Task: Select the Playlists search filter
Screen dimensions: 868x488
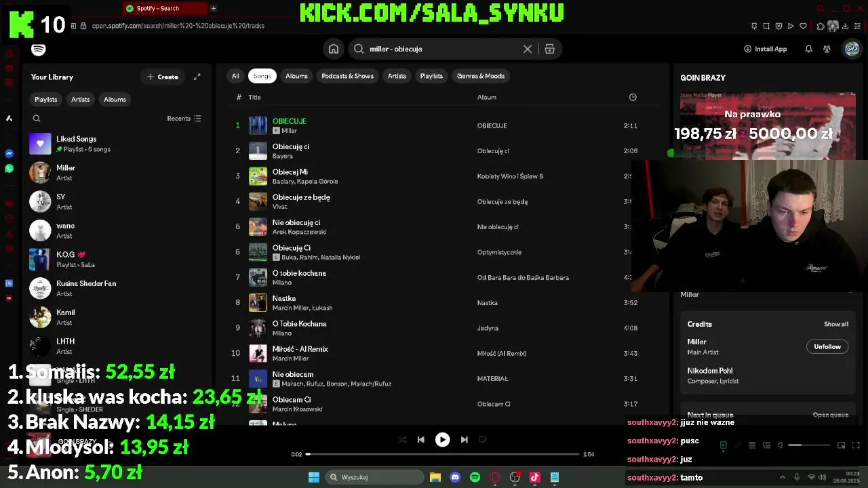Action: click(431, 76)
